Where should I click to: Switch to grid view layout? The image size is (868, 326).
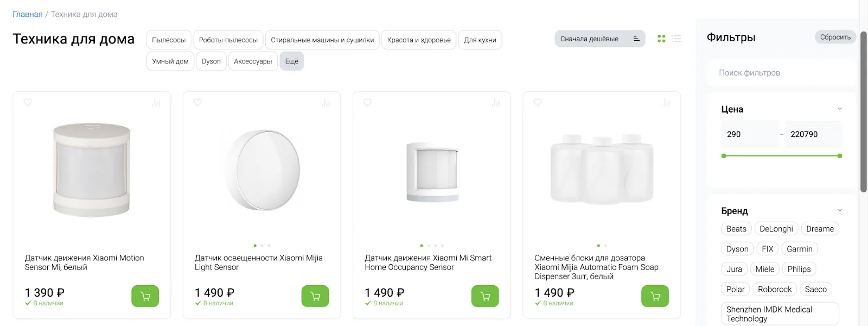661,39
